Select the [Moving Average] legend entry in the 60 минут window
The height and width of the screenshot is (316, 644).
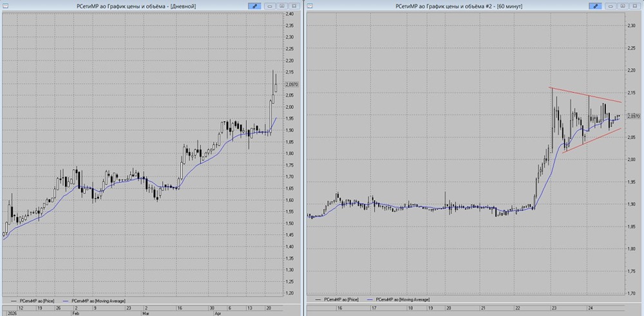click(x=399, y=301)
